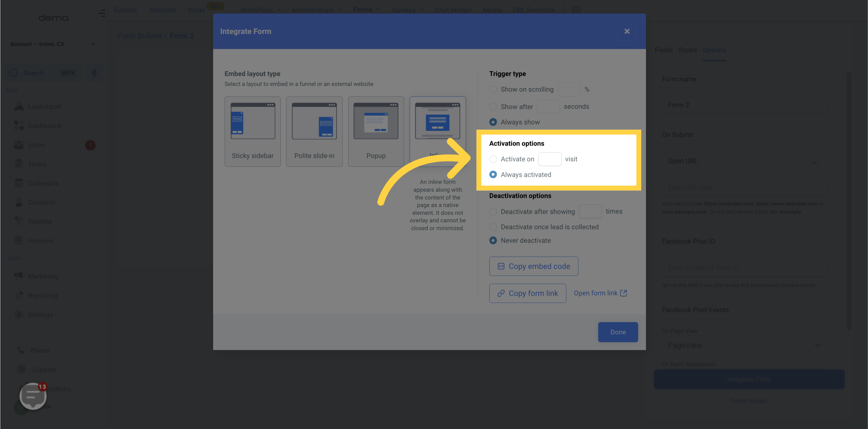Screen dimensions: 868x429
Task: Open the Inbox icon in sidebar
Action: pos(19,145)
